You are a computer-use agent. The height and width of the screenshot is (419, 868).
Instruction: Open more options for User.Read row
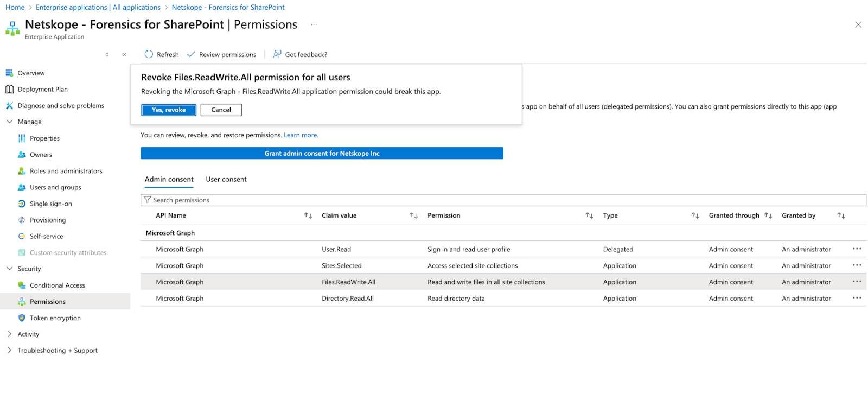857,249
